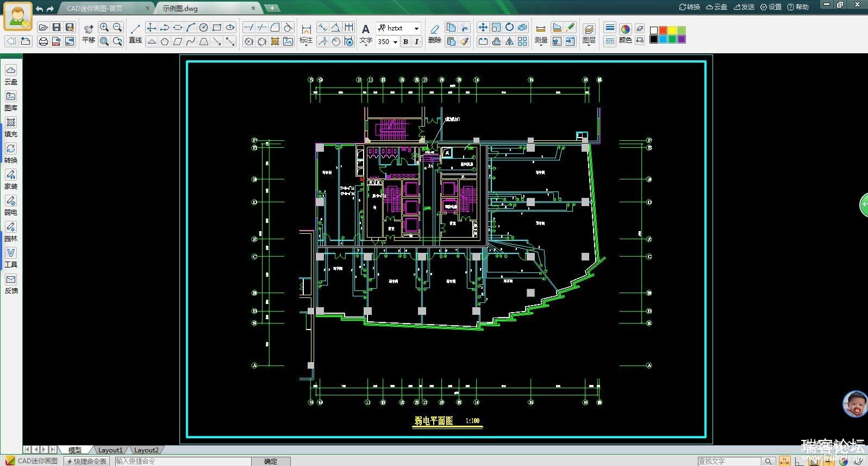The height and width of the screenshot is (466, 868).
Task: Click 发送 send in title bar
Action: [744, 7]
